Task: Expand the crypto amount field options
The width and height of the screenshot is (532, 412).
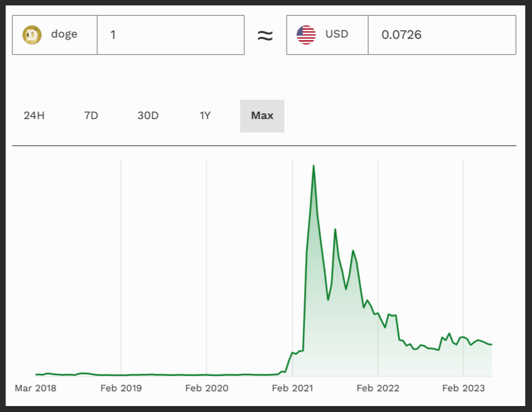Action: [x=170, y=35]
